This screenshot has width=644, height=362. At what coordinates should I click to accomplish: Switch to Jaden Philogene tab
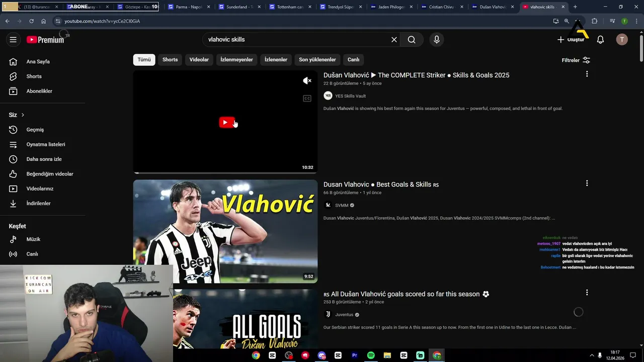[x=392, y=7]
